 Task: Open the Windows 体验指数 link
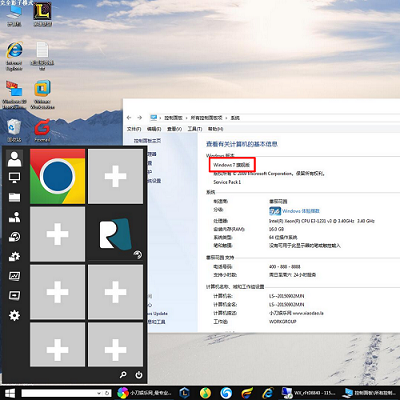[x=301, y=211]
